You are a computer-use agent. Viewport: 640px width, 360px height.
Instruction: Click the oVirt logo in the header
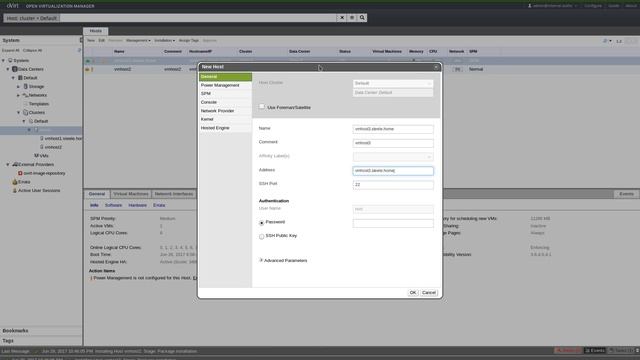point(12,6)
